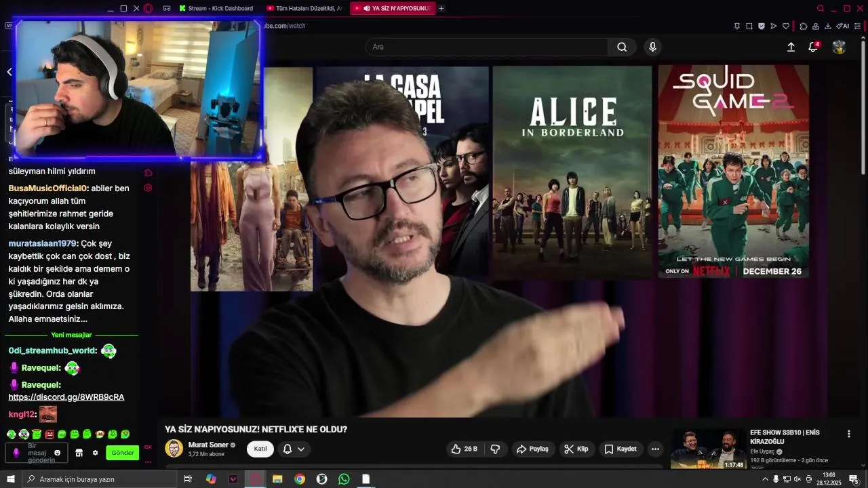
Task: Create a clip with Klip button
Action: coord(576,449)
